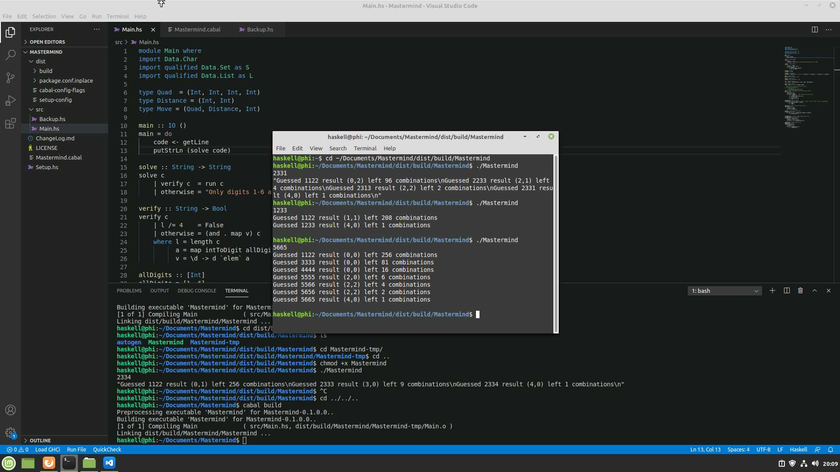Click the feedback icon in status bar
The height and width of the screenshot is (472, 840).
817,449
